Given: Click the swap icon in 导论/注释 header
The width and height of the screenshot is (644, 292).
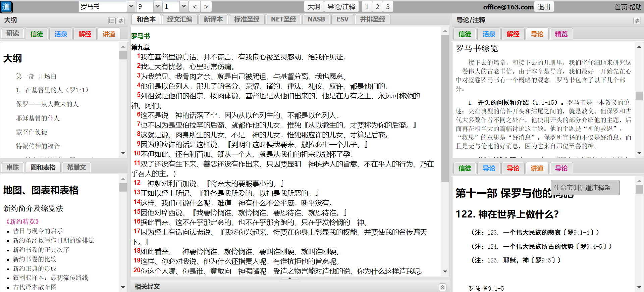Looking at the screenshot, I should pyautogui.click(x=637, y=21).
